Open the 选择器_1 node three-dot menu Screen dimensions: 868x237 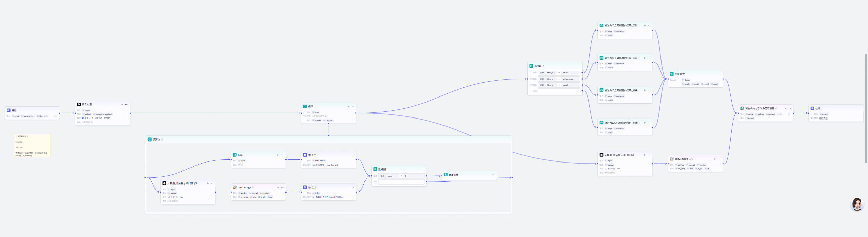pyautogui.click(x=579, y=66)
